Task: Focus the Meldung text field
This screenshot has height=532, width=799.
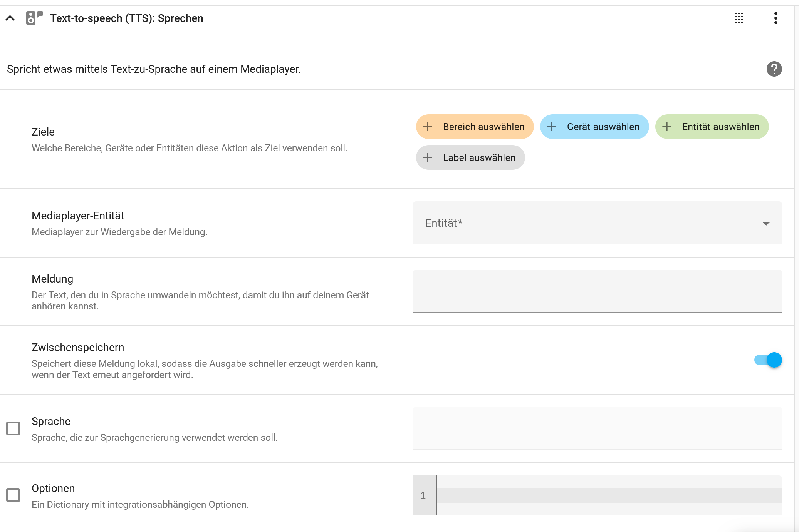Action: coord(597,291)
